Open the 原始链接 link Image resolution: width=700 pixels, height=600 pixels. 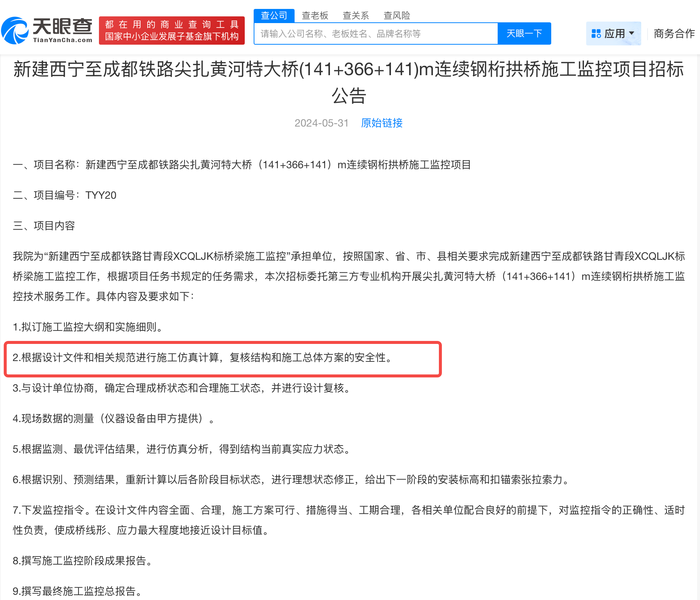[x=381, y=123]
